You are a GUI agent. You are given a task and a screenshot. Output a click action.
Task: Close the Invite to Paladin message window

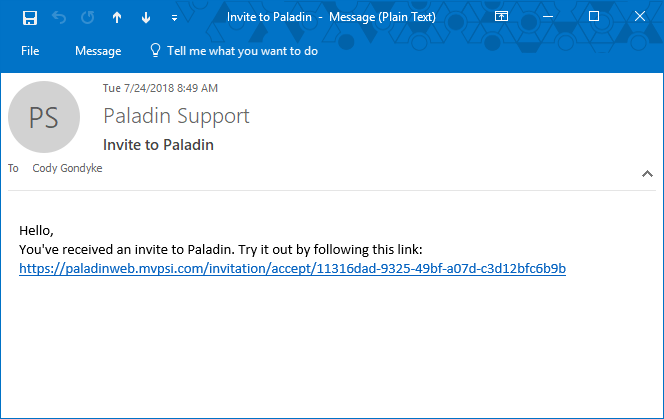tap(640, 17)
